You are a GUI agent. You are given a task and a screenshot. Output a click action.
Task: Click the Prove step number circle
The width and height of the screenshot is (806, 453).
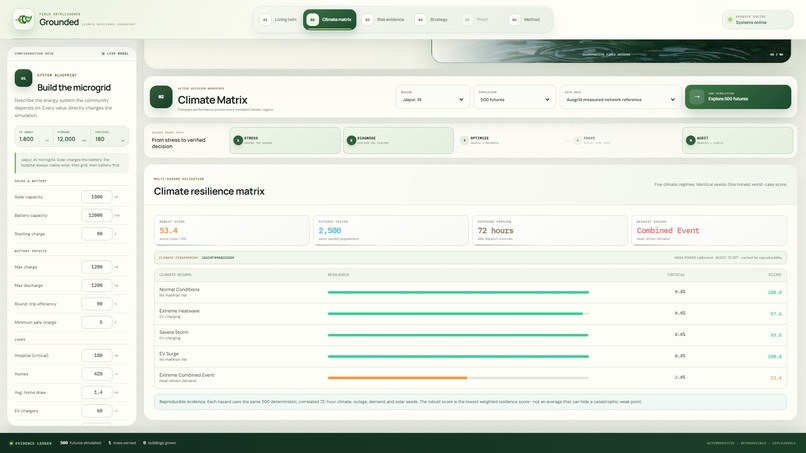[x=577, y=140]
